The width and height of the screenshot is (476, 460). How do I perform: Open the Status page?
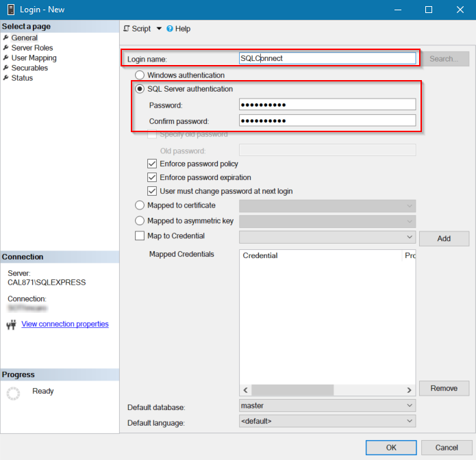point(22,77)
